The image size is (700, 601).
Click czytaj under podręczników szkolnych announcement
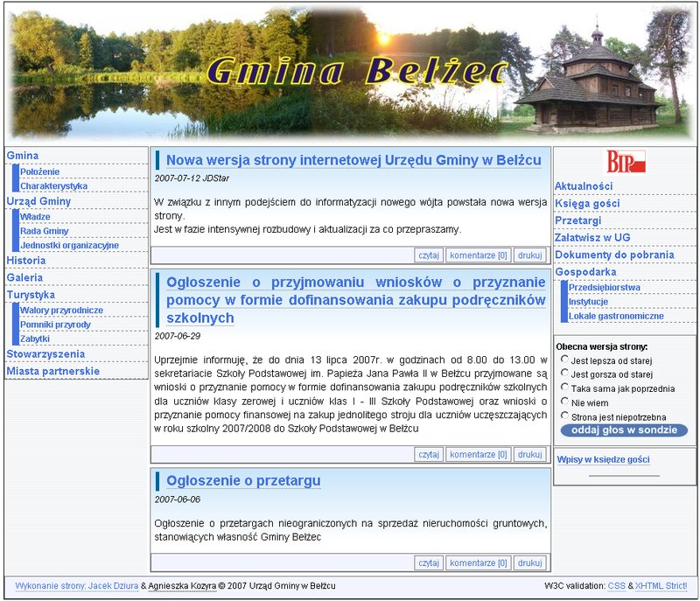[429, 455]
